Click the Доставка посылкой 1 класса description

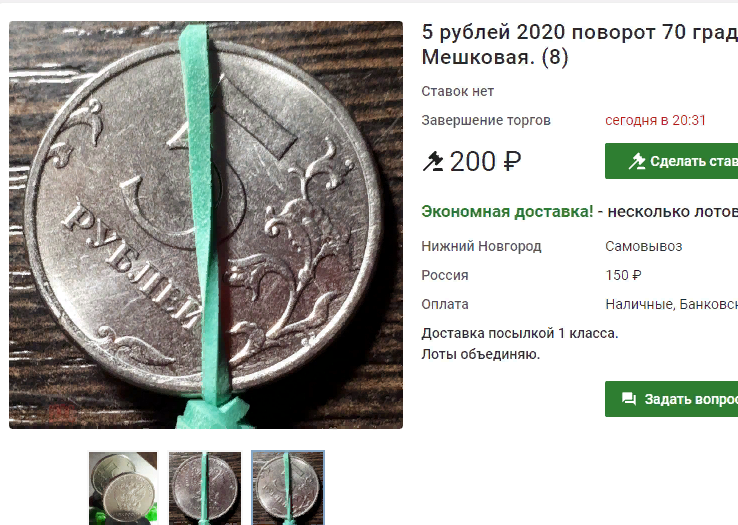tap(520, 333)
